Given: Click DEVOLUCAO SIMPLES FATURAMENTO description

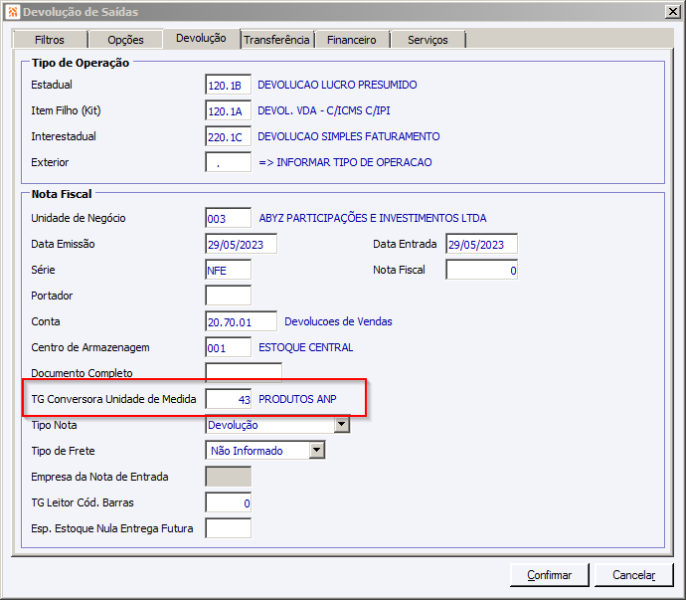Looking at the screenshot, I should coord(348,136).
